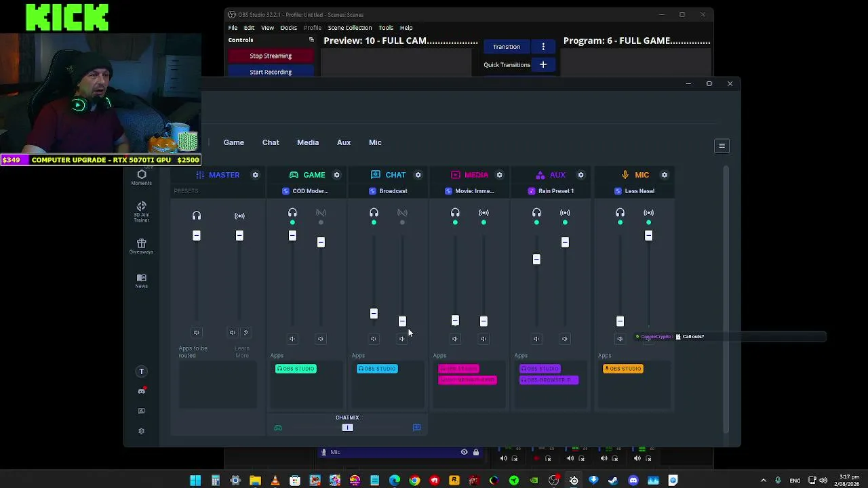Click the T profile avatar icon

click(141, 371)
